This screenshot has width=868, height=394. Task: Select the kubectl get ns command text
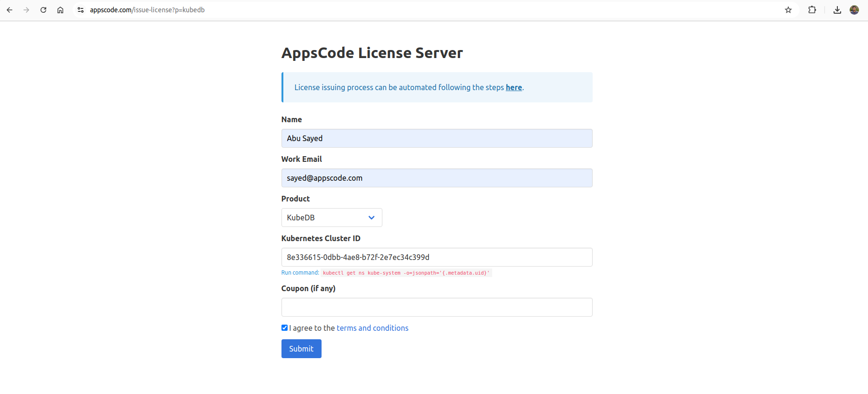pos(406,273)
